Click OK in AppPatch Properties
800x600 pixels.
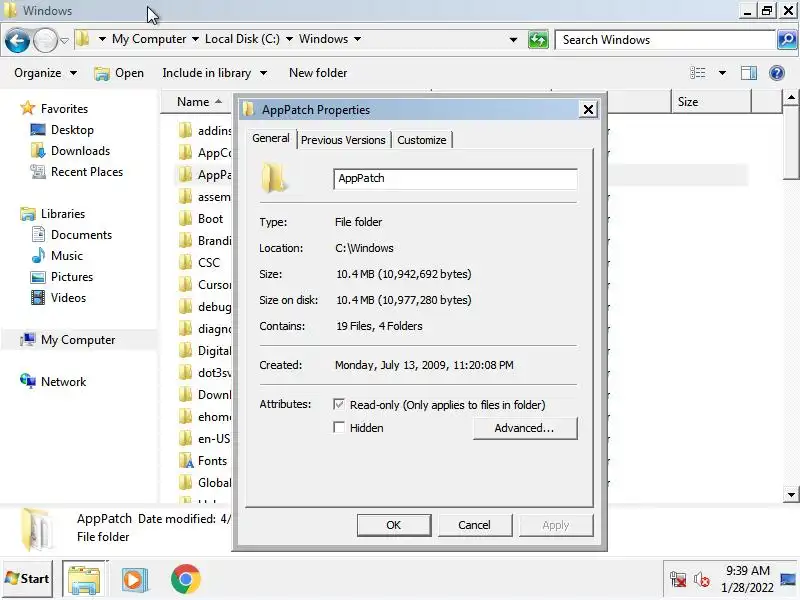(x=394, y=525)
